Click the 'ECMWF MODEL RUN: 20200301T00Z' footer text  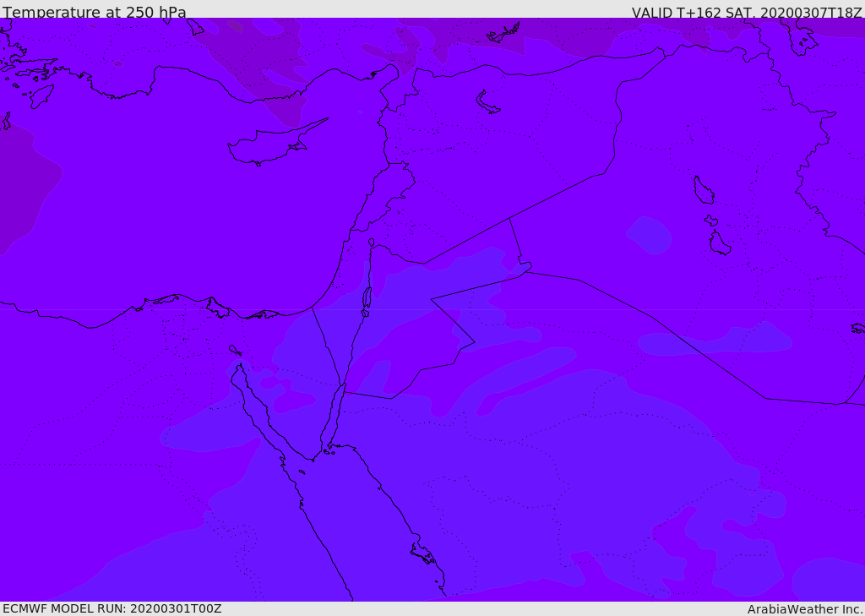click(x=112, y=608)
